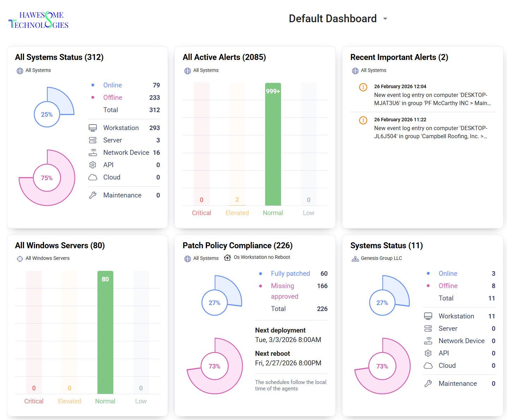This screenshot has width=507, height=420.
Task: Open Recent Important Alerts (2)
Action: [x=399, y=57]
